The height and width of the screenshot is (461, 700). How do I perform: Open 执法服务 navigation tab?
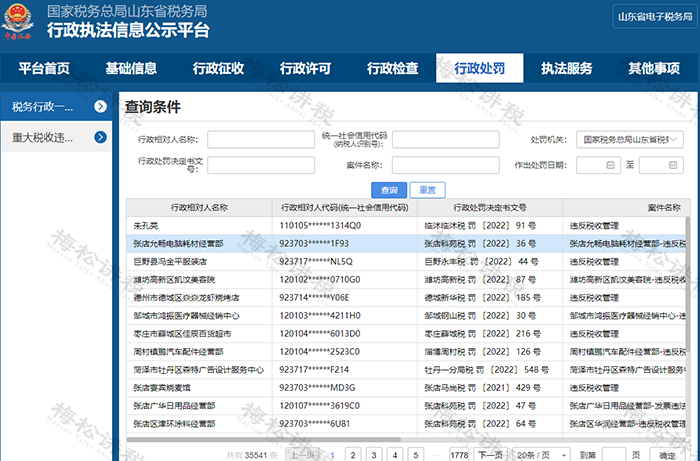[x=567, y=68]
